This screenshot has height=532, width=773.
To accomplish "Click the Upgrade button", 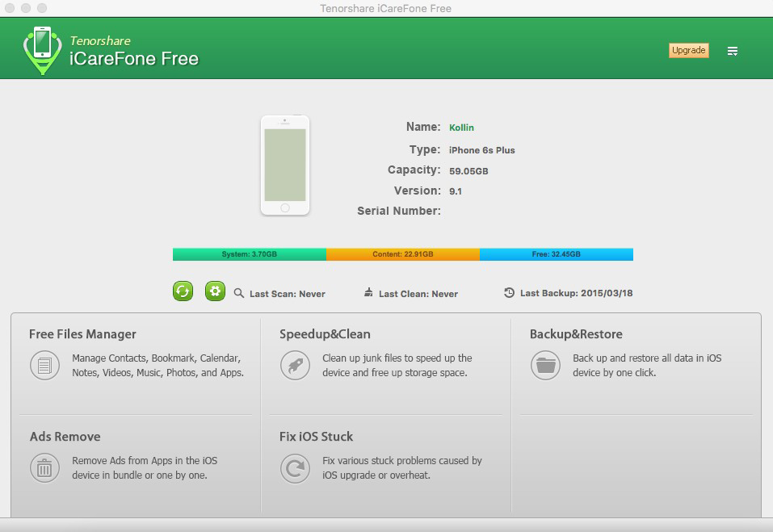I will coord(688,50).
